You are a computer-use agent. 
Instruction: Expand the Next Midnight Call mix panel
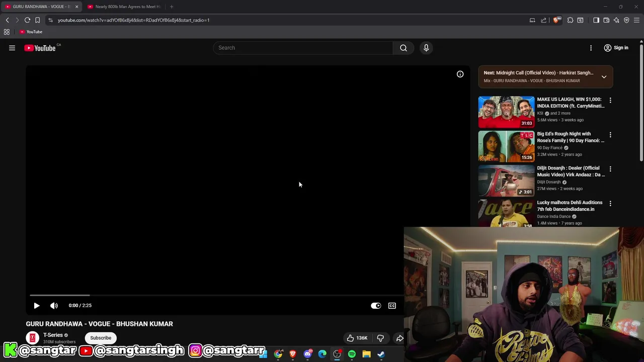tap(604, 77)
